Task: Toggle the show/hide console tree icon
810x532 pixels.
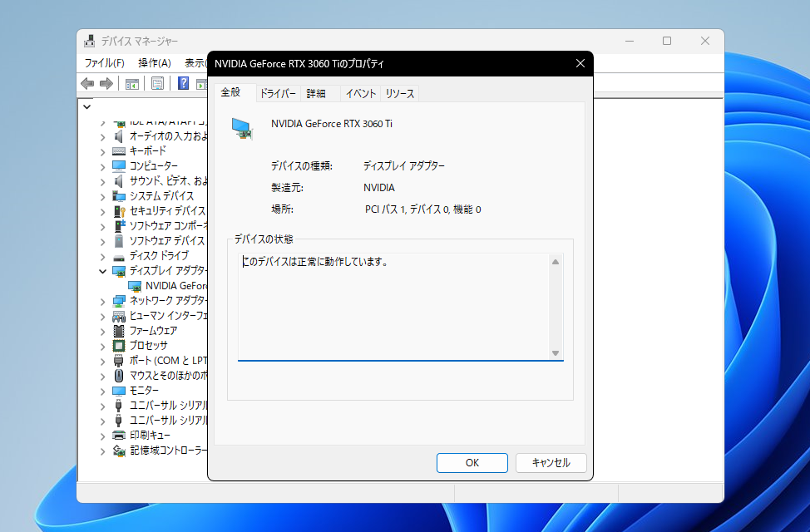Action: (131, 83)
